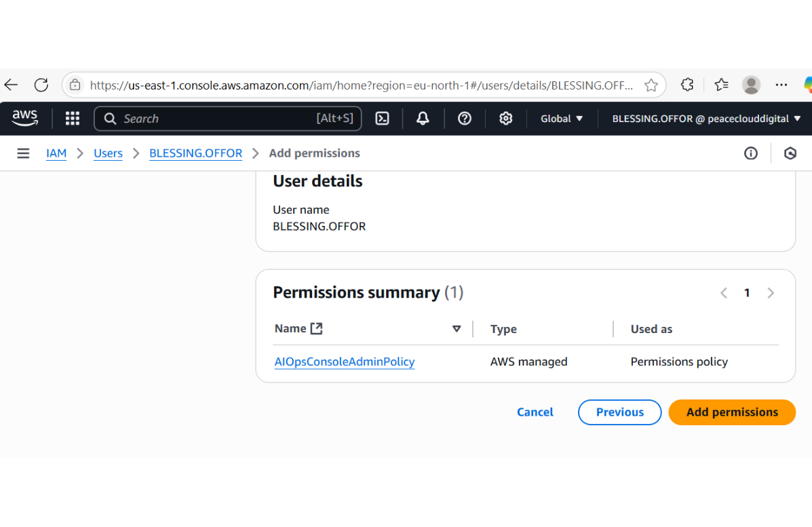
Task: Sort the table by the Name column arrow
Action: (457, 329)
